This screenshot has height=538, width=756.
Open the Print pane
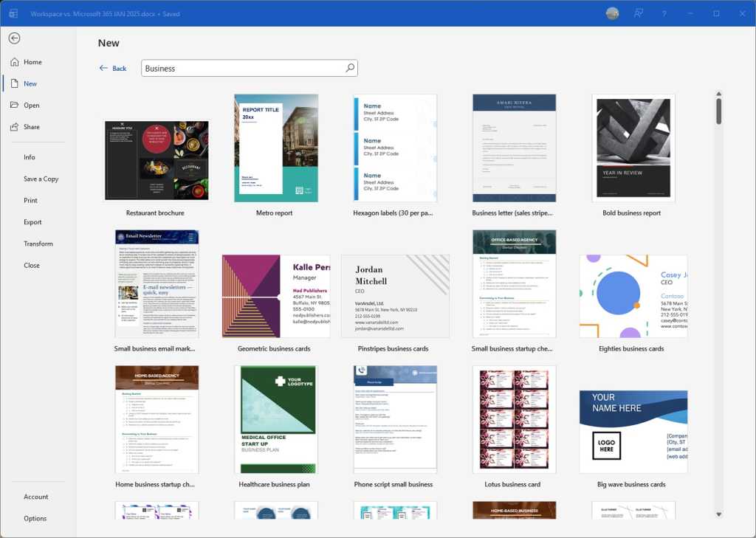[x=30, y=200]
